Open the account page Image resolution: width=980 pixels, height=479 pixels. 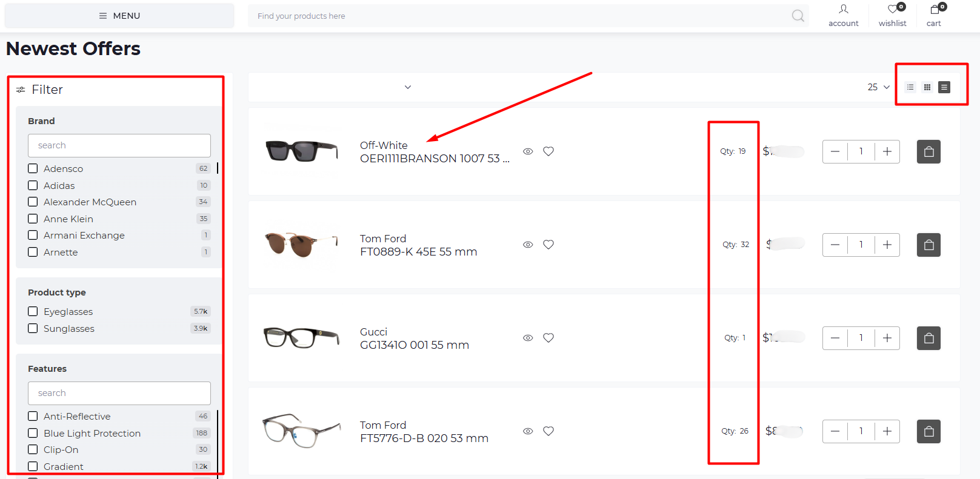(844, 16)
